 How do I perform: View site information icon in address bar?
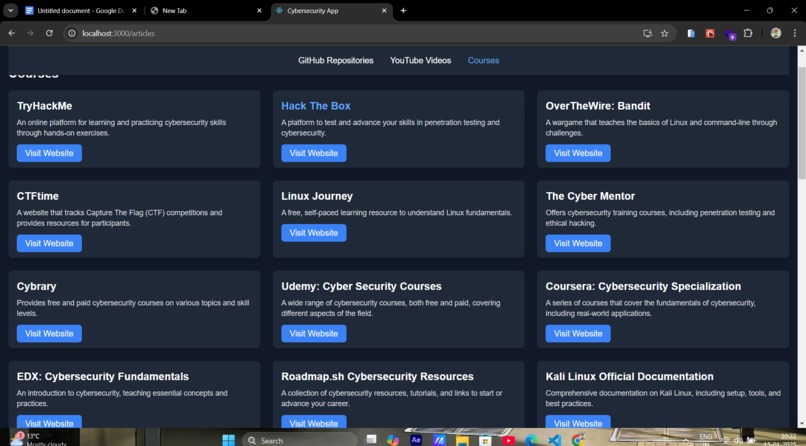(72, 33)
